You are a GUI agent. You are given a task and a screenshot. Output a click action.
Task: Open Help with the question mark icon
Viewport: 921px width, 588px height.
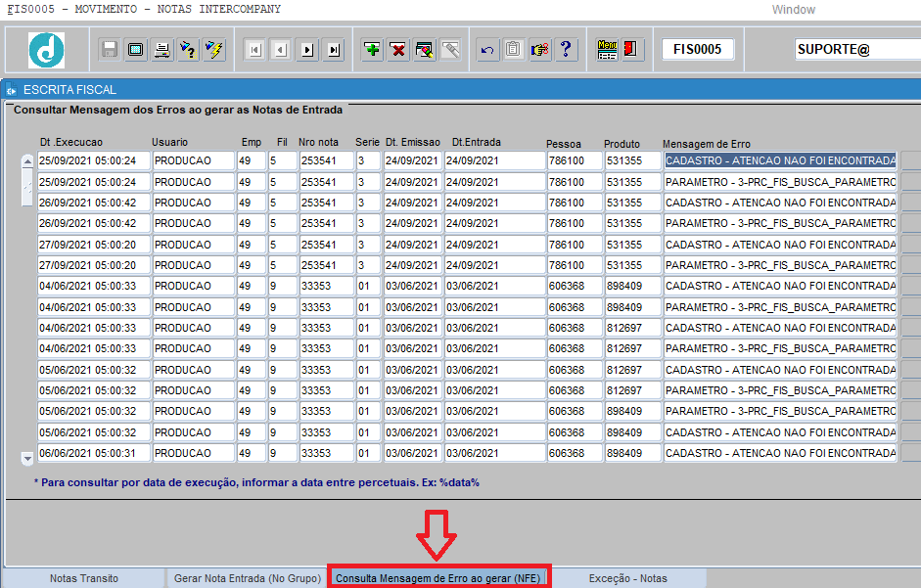566,50
